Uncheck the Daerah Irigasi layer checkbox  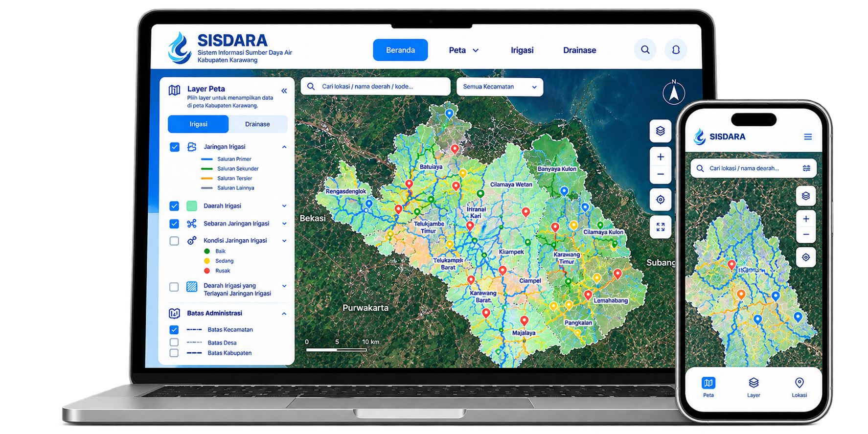tap(174, 206)
